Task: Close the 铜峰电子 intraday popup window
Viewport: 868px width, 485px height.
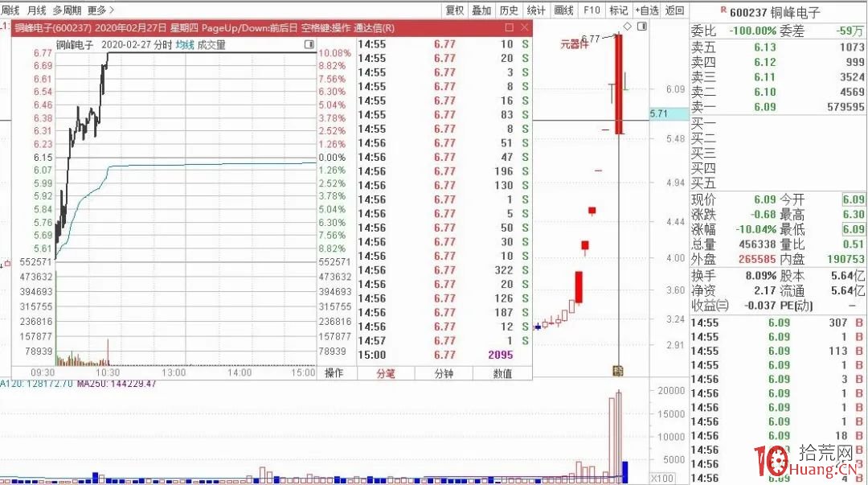Action: [524, 27]
